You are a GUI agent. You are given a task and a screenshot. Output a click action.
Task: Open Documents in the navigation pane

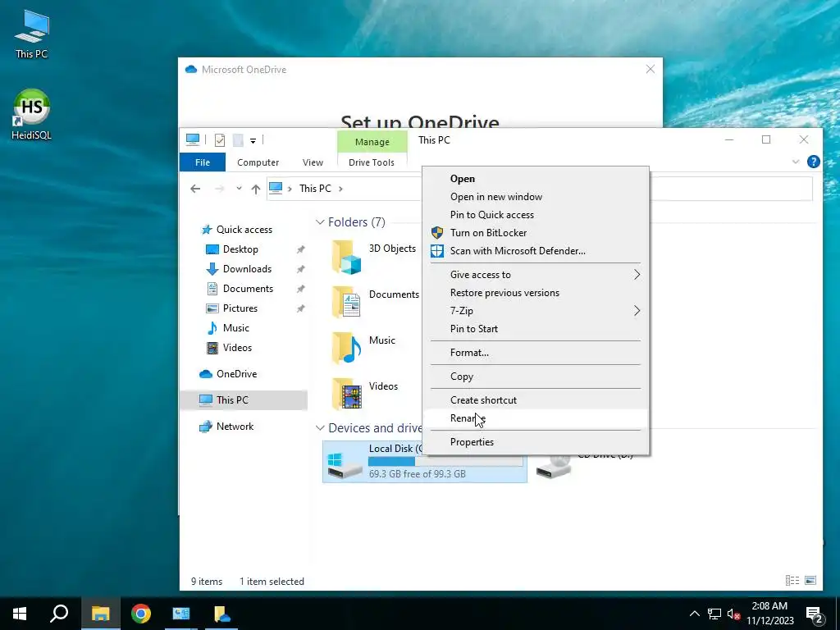[x=248, y=289]
